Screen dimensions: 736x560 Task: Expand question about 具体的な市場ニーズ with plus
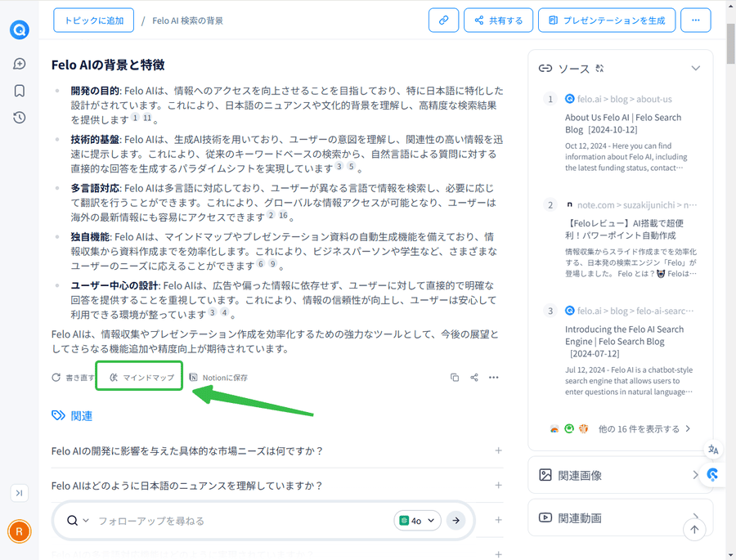coord(499,450)
